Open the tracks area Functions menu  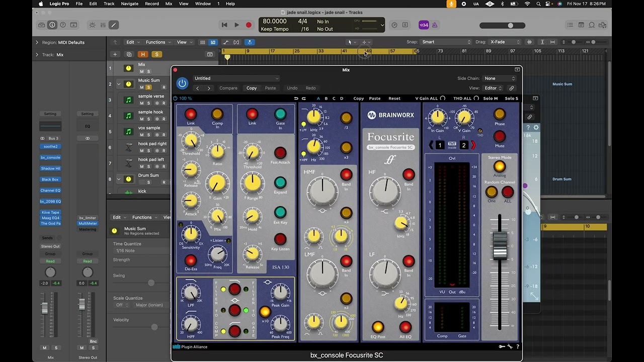(157, 42)
